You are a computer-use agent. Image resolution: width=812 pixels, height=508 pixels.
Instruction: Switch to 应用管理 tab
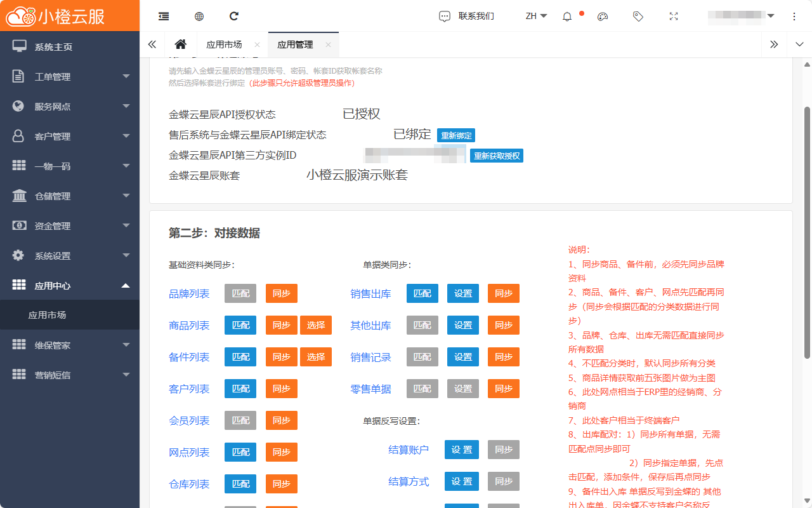pos(295,44)
